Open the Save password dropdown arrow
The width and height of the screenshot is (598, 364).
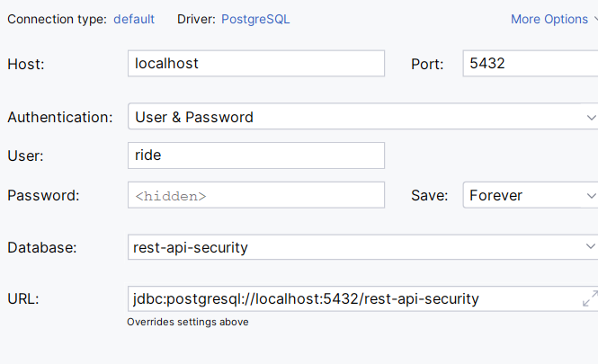pyautogui.click(x=591, y=196)
